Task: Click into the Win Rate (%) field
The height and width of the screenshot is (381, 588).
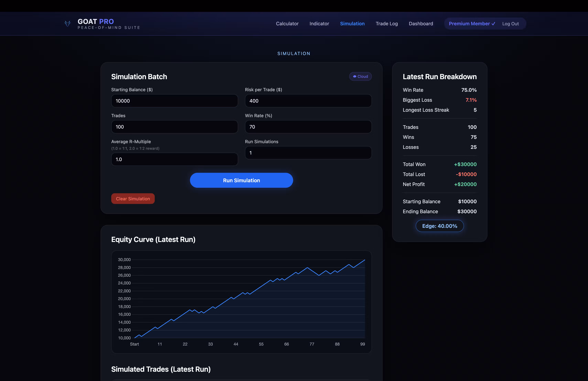Action: pyautogui.click(x=308, y=127)
